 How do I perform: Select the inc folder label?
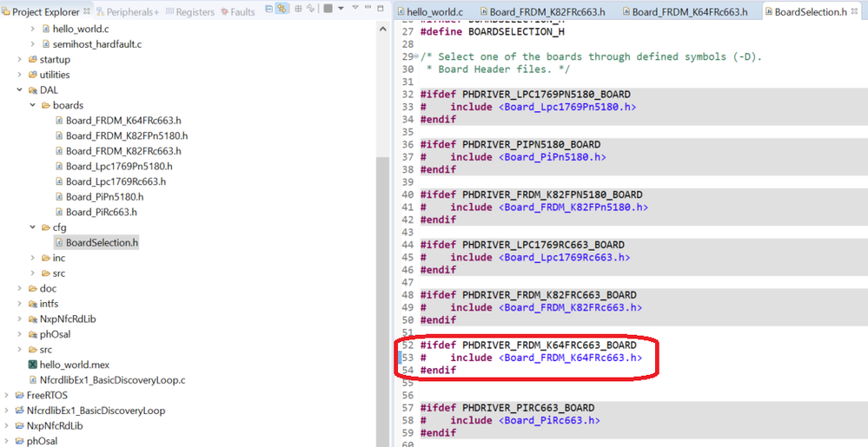[59, 258]
